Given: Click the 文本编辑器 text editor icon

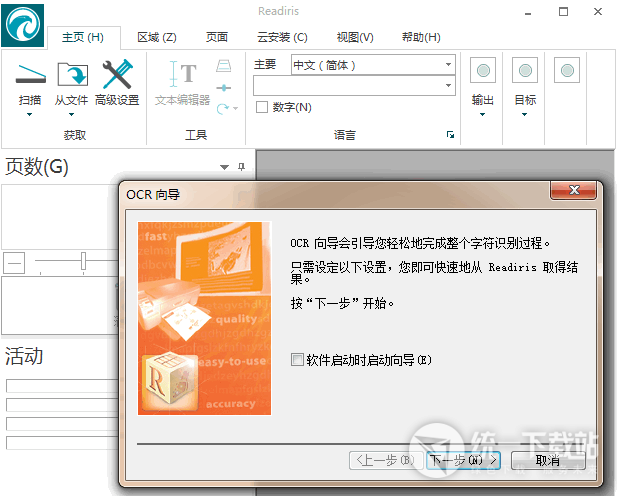Looking at the screenshot, I should (182, 74).
